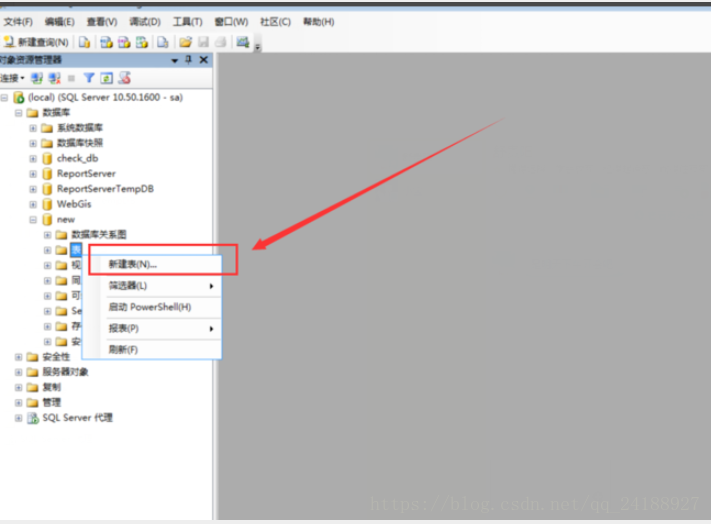Click the Analysis Services MDX query icon
Viewport: 711px width, 524px height.
pos(107,42)
